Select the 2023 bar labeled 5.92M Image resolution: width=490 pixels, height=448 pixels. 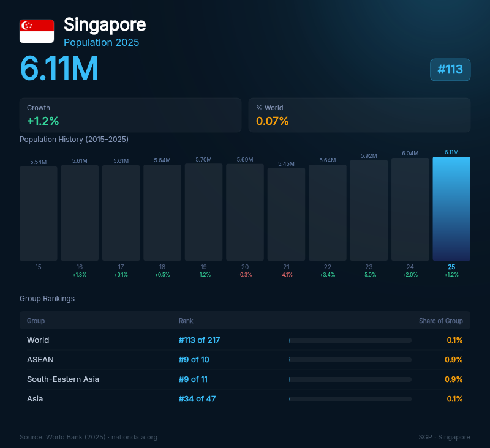coord(369,211)
